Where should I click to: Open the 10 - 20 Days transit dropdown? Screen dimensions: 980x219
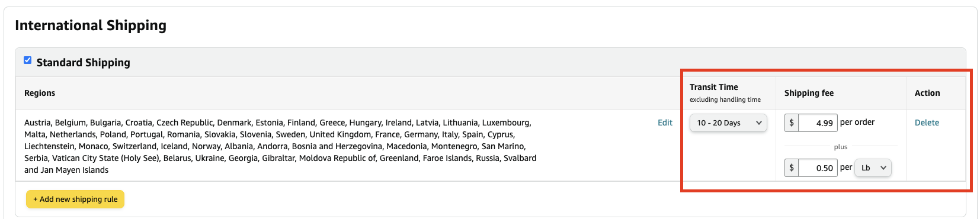tap(728, 123)
